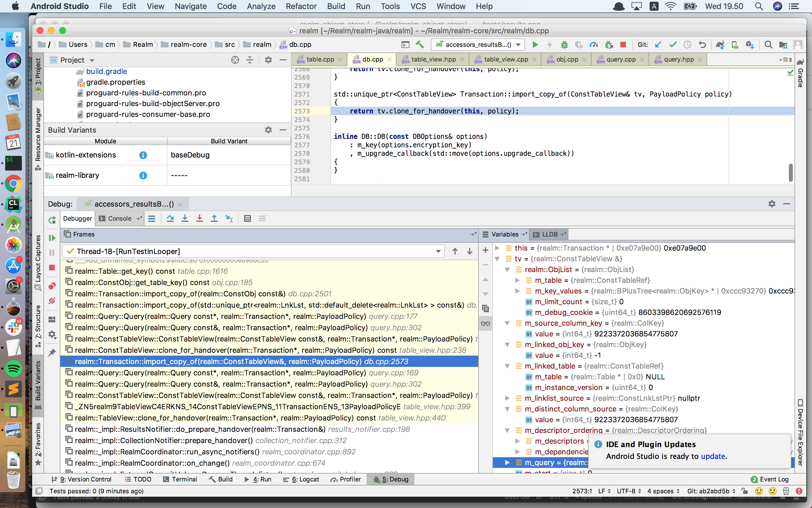Attach debugger to Android process icon
The image size is (812, 508).
[609, 45]
